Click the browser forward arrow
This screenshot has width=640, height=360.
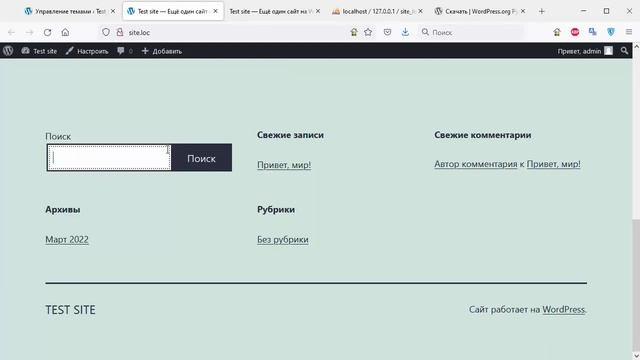(x=29, y=32)
